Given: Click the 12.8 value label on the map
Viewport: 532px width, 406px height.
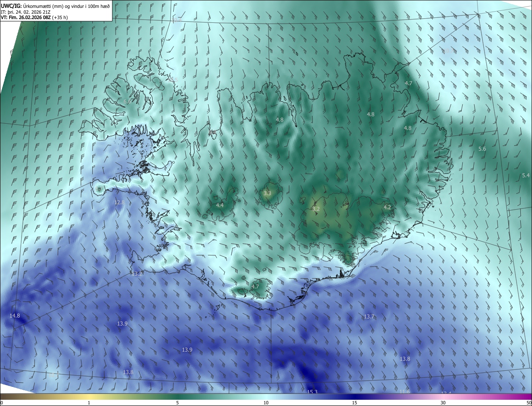Looking at the screenshot, I should 119,202.
